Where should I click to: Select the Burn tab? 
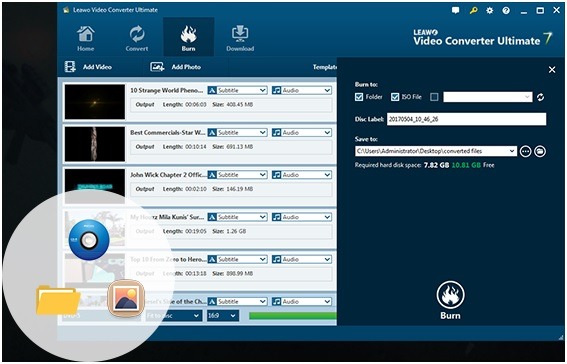coord(188,37)
